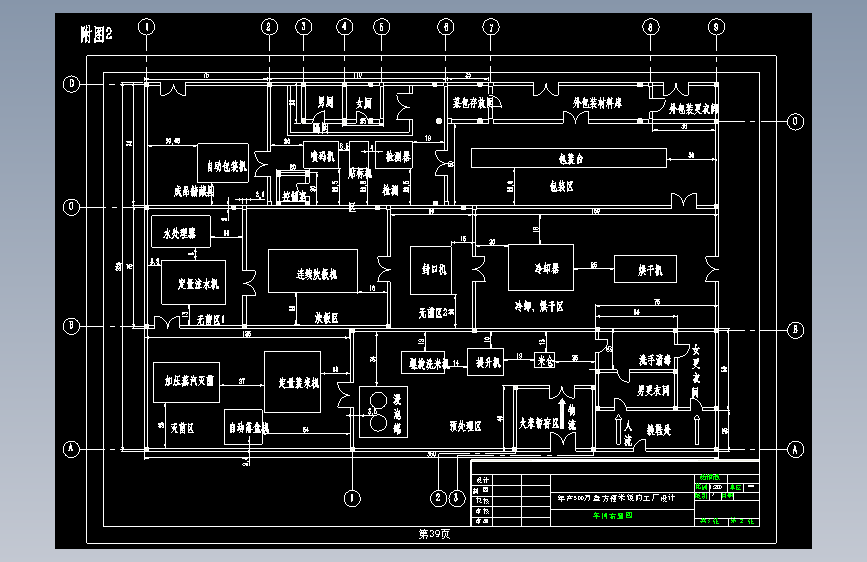The image size is (867, 562).
Task: Click the 冷却、烘干区 zone label
Action: pos(539,306)
